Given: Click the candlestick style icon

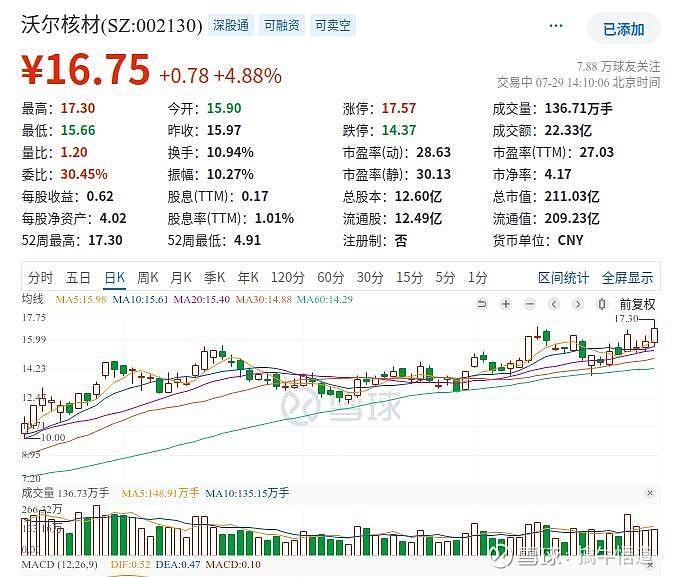Looking at the screenshot, I should (602, 304).
